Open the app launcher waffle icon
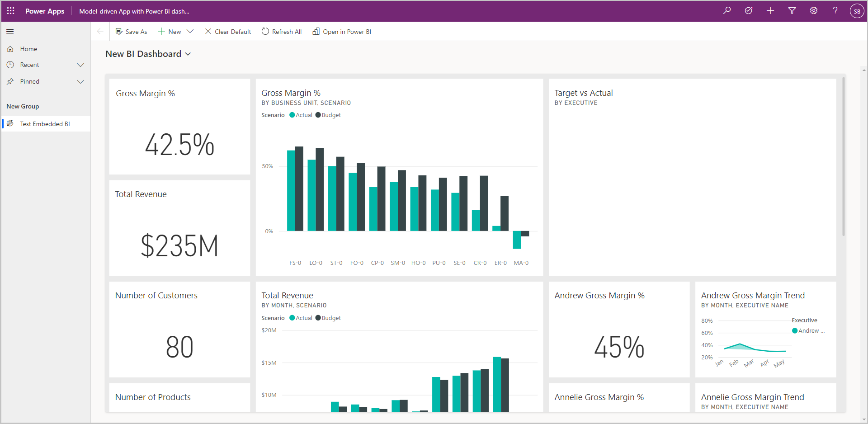This screenshot has width=868, height=424. coord(11,11)
